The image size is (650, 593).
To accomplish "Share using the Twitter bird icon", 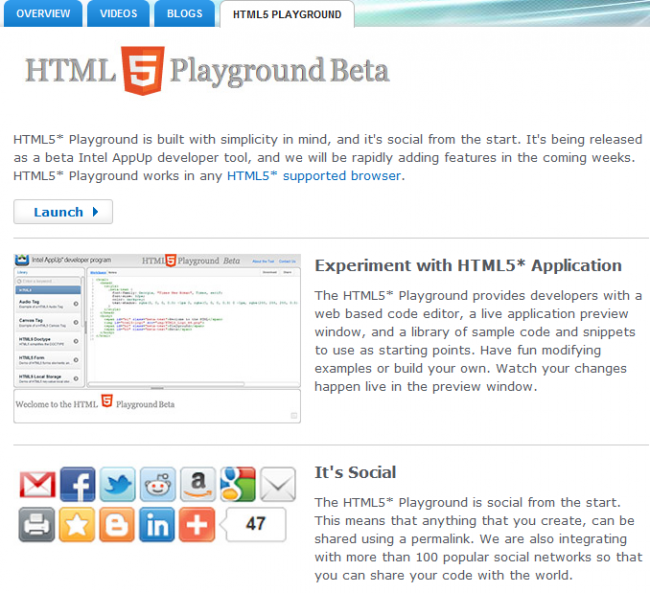I will tap(118, 484).
